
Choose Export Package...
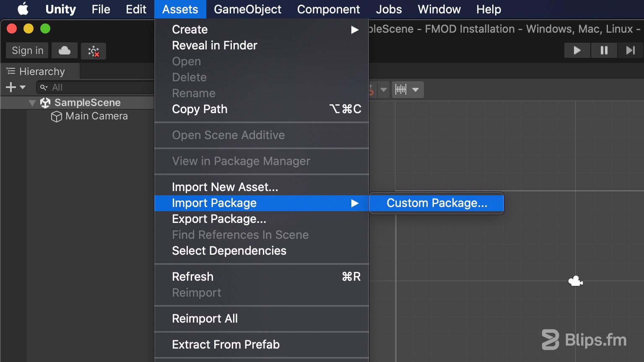[262, 219]
